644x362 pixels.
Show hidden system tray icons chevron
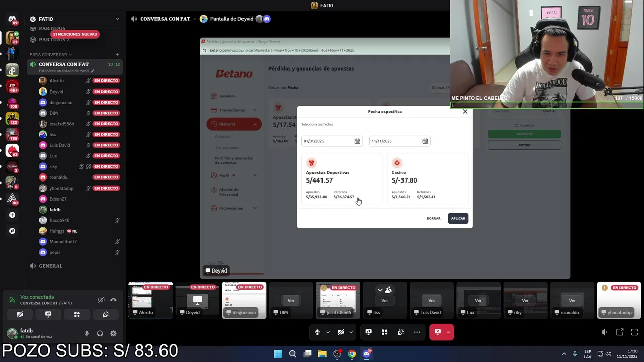pyautogui.click(x=563, y=354)
